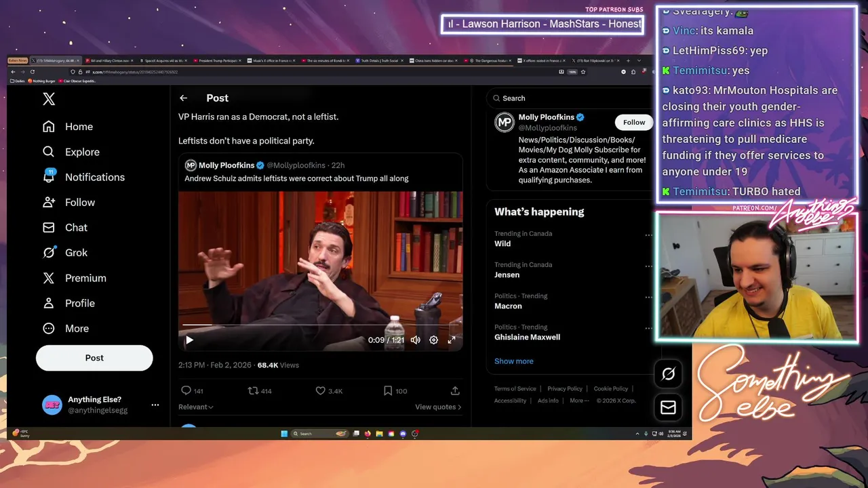Open Discord from the taskbar
Image resolution: width=868 pixels, height=488 pixels.
[403, 434]
